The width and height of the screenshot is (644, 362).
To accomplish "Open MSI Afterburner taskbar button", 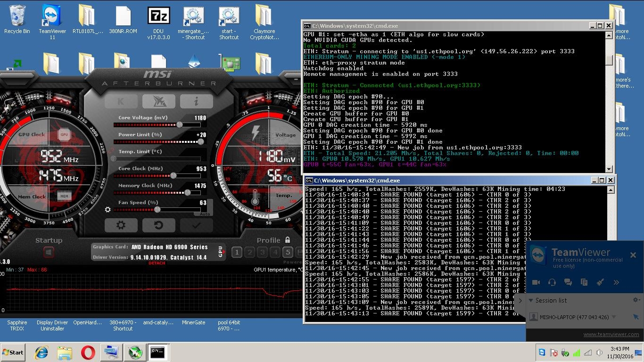I will (x=135, y=352).
